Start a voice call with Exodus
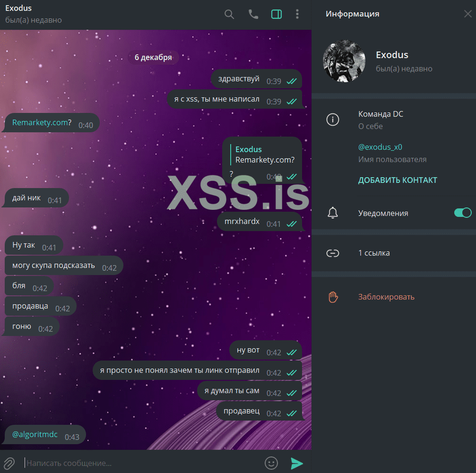 click(x=253, y=14)
